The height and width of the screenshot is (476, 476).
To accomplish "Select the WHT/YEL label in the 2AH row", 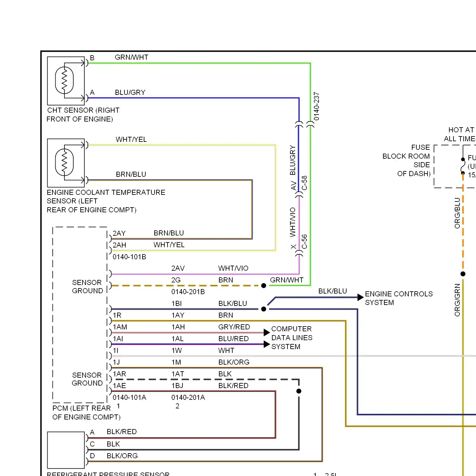I will pyautogui.click(x=169, y=245).
